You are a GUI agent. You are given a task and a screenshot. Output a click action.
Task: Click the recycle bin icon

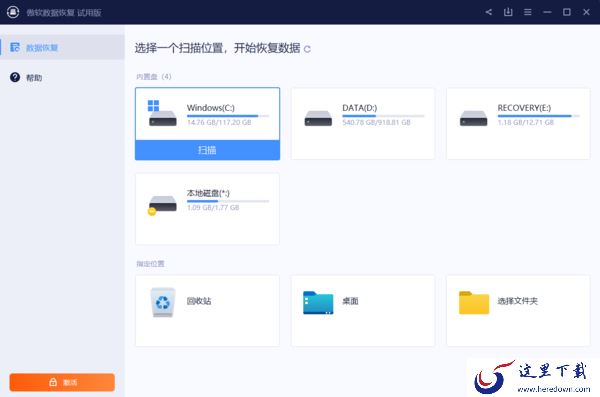click(x=163, y=302)
